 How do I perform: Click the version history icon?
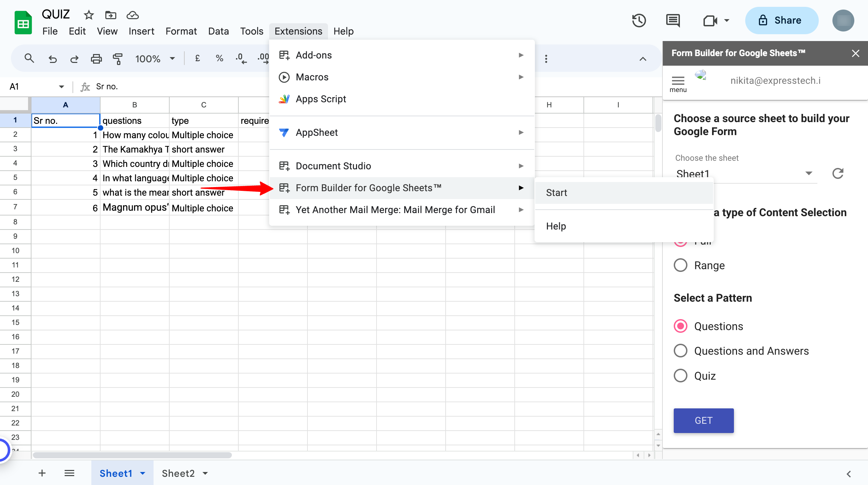point(639,21)
